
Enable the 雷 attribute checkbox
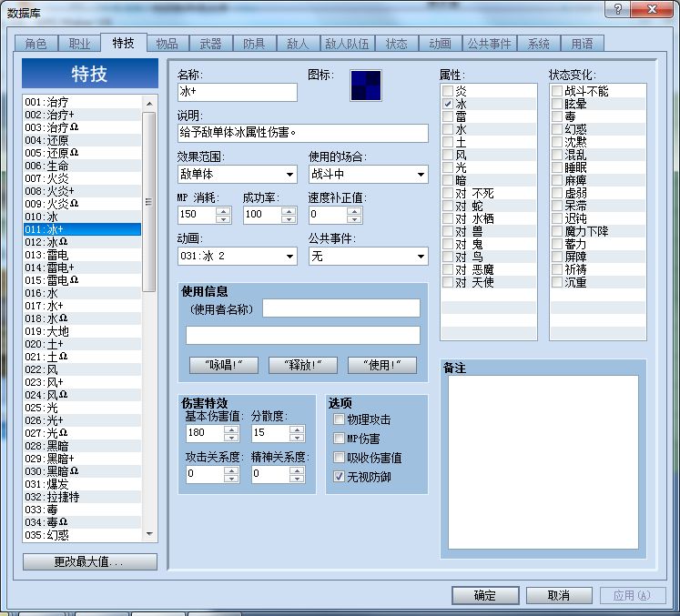click(x=448, y=116)
